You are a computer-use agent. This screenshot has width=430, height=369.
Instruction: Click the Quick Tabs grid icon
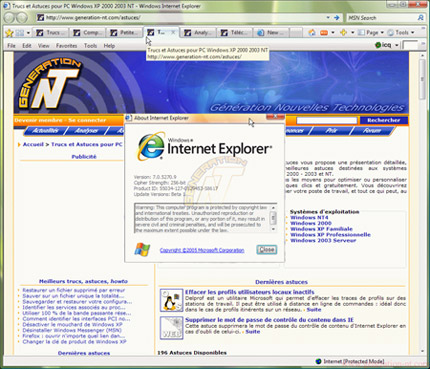20,33
